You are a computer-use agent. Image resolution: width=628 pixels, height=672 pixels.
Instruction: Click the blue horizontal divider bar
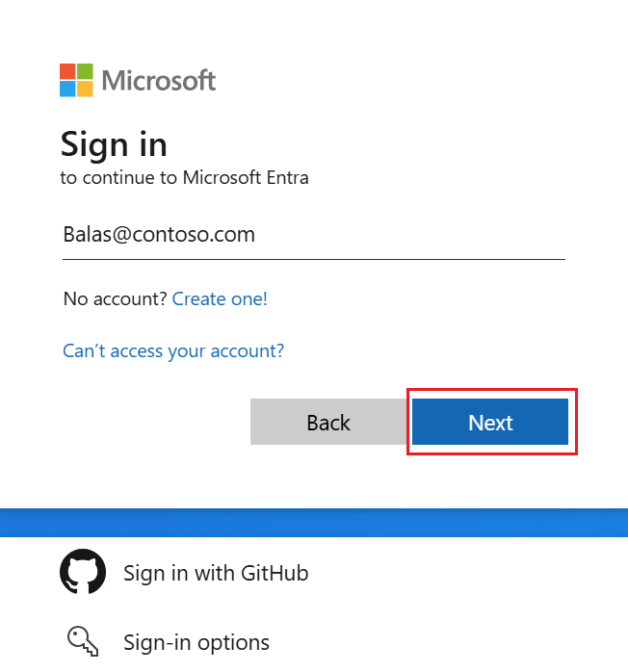coord(314,523)
